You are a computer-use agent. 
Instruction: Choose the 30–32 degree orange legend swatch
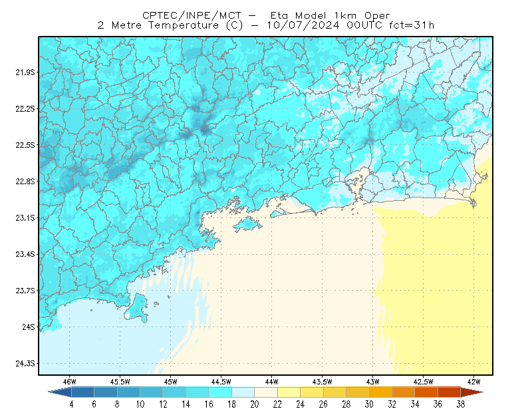380,392
